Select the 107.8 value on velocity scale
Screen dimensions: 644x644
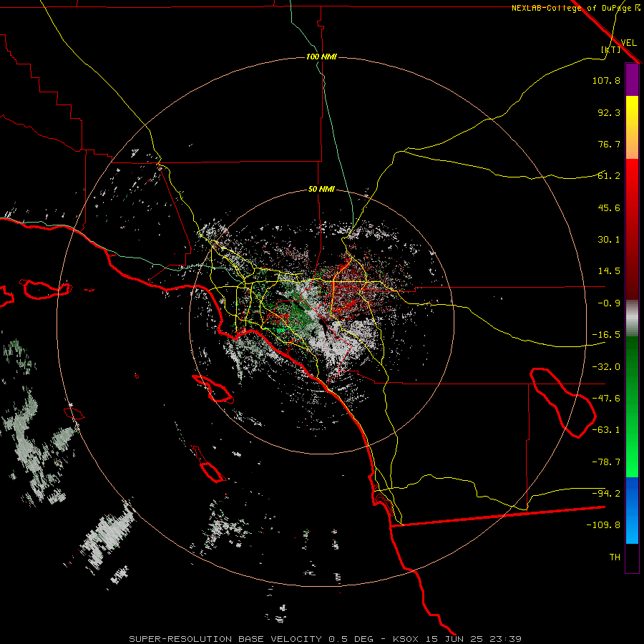606,80
